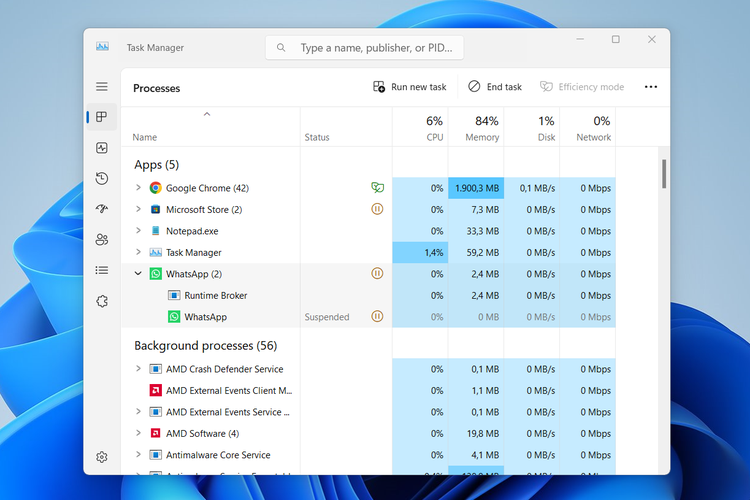Expand the AMD Crash Defender Service
The width and height of the screenshot is (750, 500).
click(138, 369)
